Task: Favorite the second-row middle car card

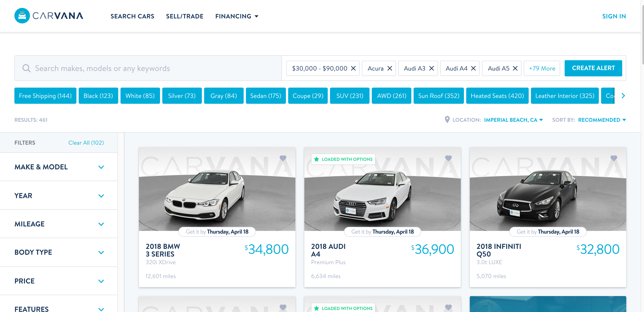Action: [x=448, y=307]
